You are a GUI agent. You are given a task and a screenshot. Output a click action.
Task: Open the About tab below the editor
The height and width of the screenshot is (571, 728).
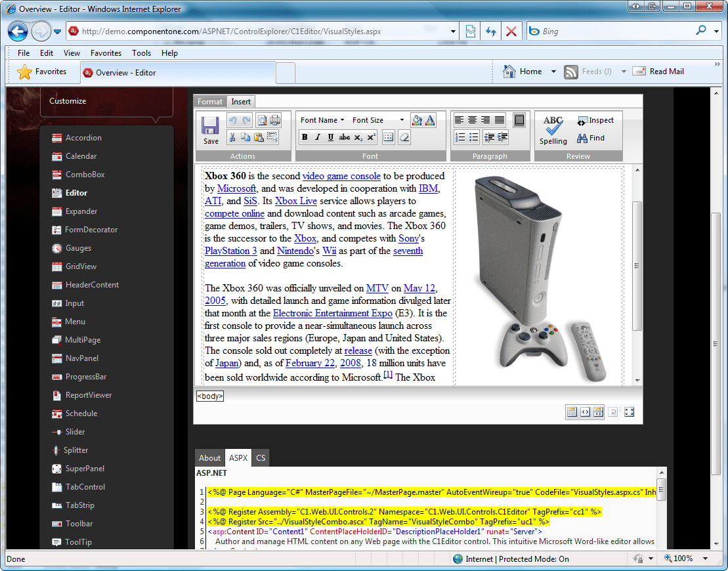coord(209,457)
